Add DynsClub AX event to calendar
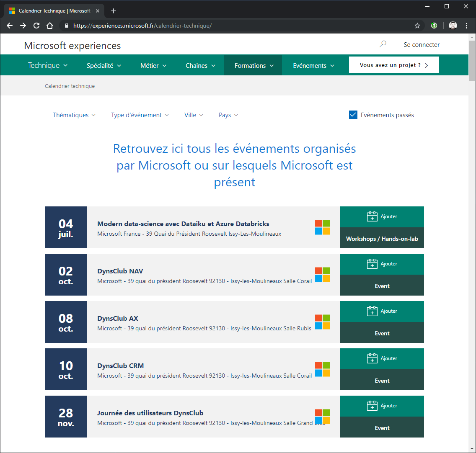476x453 pixels. [382, 311]
